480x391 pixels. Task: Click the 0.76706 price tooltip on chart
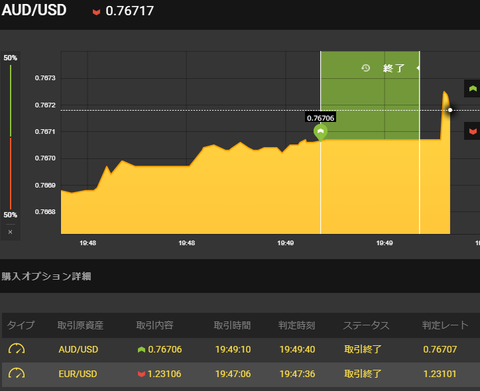[x=320, y=118]
